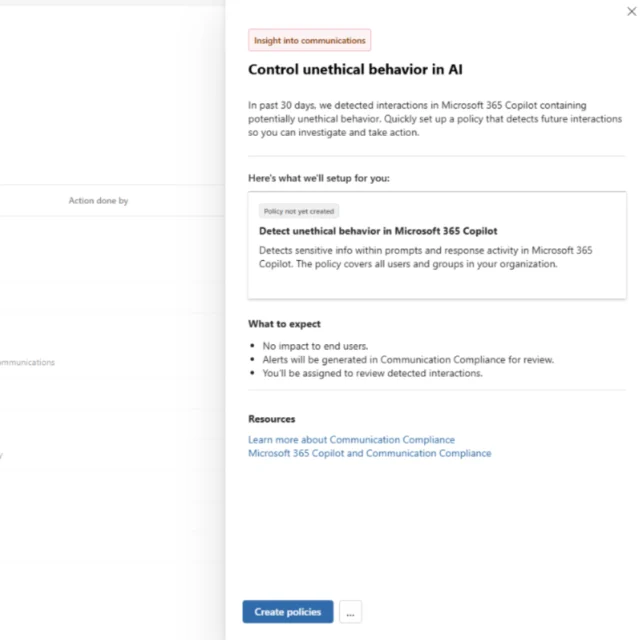
Task: Select Detect unethical behavior in Microsoft 365 Copilot title
Action: click(x=377, y=231)
